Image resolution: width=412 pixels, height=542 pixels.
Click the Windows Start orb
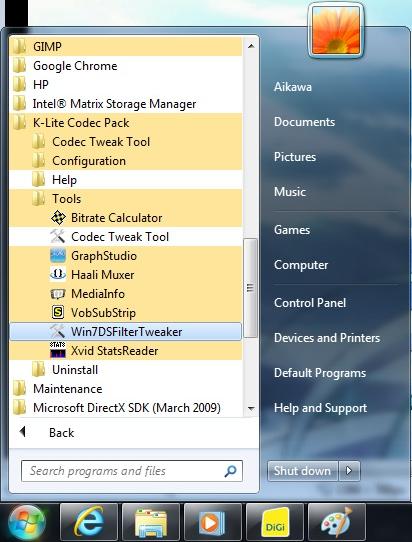[x=27, y=523]
